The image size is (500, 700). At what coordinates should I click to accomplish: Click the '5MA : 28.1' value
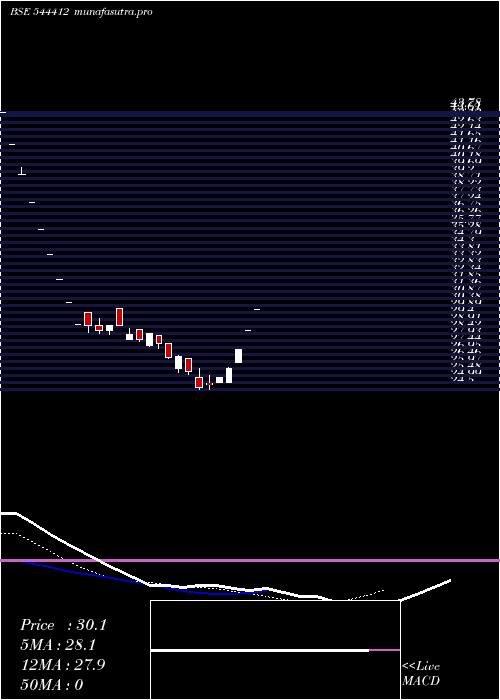click(58, 645)
